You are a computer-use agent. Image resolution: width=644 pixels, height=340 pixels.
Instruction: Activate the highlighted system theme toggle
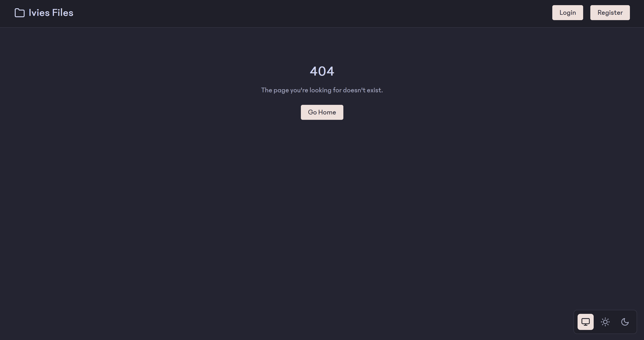(585, 322)
